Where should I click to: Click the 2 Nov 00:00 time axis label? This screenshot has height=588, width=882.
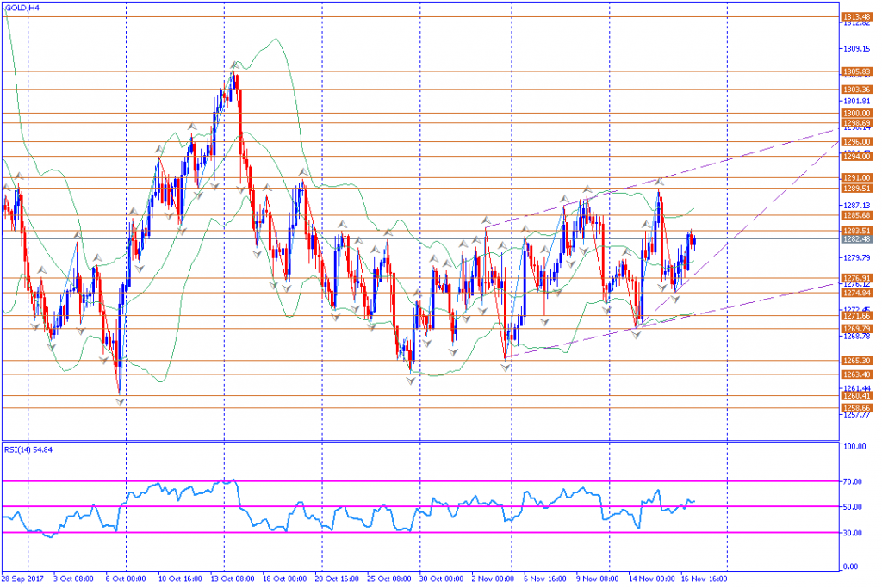point(493,579)
